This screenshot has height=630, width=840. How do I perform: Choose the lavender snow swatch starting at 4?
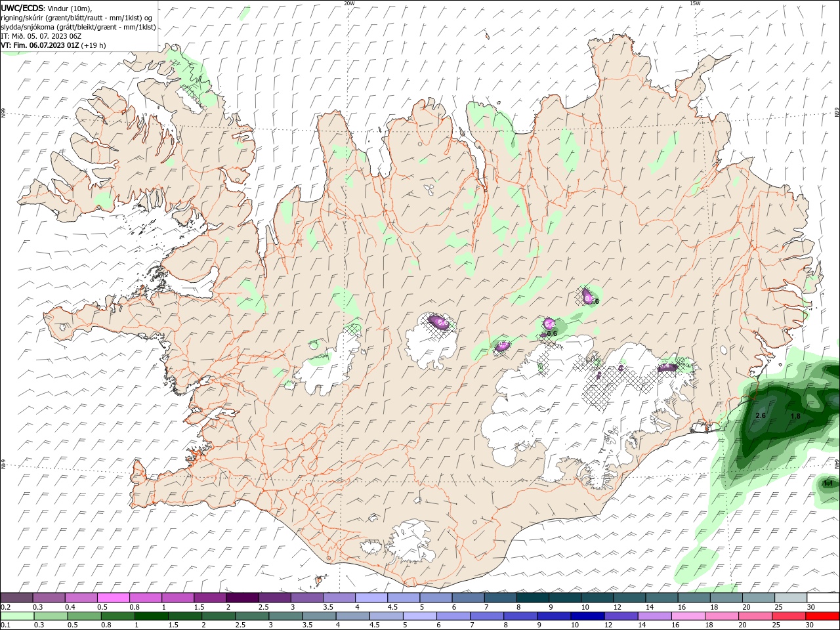371,598
